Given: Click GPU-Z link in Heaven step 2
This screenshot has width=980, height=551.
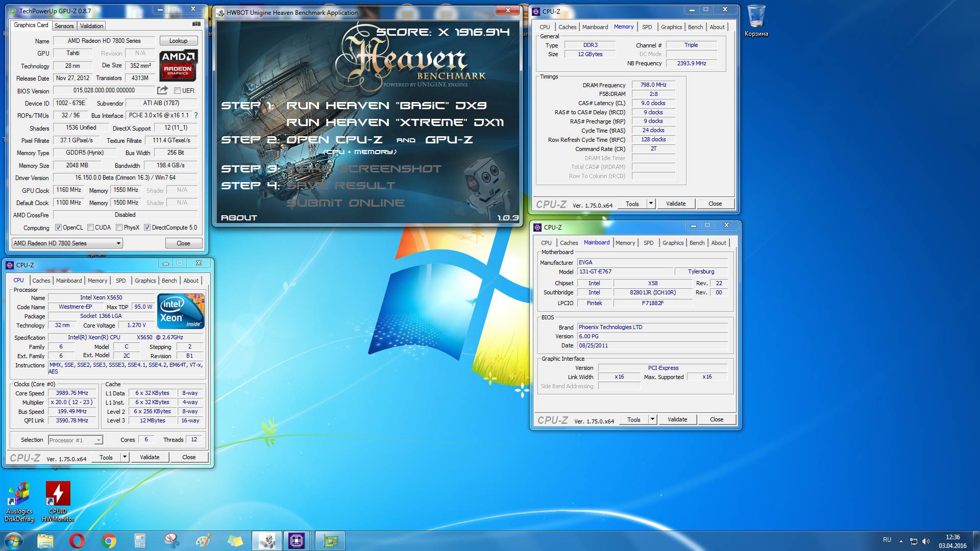Looking at the screenshot, I should coord(449,140).
